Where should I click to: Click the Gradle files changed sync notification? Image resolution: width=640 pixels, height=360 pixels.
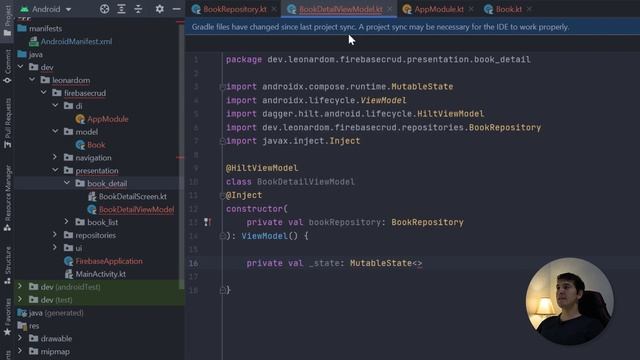[380, 27]
